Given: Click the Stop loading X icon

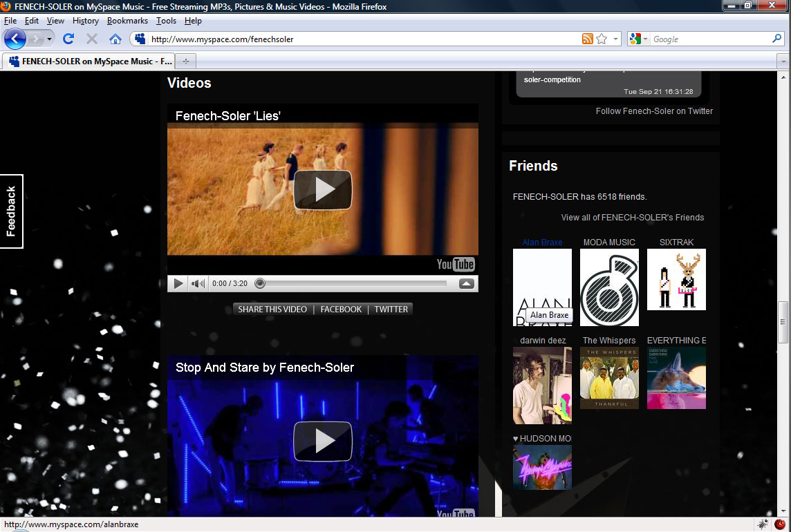Looking at the screenshot, I should tap(92, 39).
